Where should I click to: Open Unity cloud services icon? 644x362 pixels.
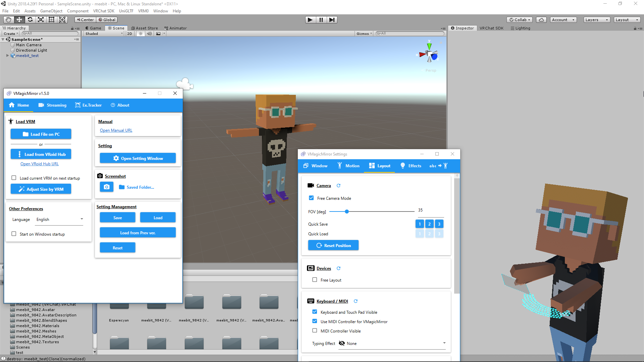tap(541, 20)
